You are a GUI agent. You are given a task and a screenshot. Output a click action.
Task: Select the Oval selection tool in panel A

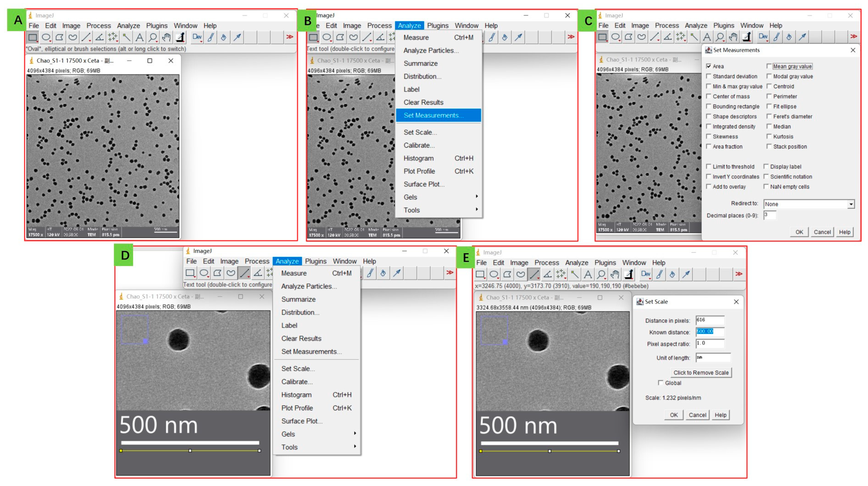click(46, 38)
